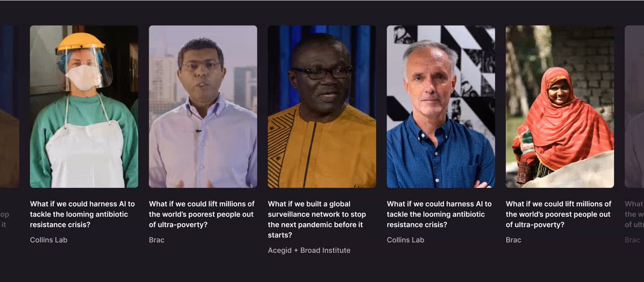
Task: Click Brac label under the lavender-shirt card
Action: 157,240
